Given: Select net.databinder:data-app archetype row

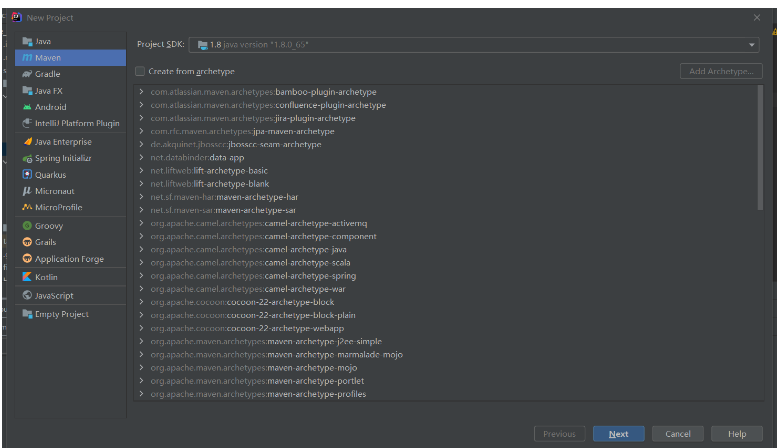Looking at the screenshot, I should pyautogui.click(x=445, y=158).
